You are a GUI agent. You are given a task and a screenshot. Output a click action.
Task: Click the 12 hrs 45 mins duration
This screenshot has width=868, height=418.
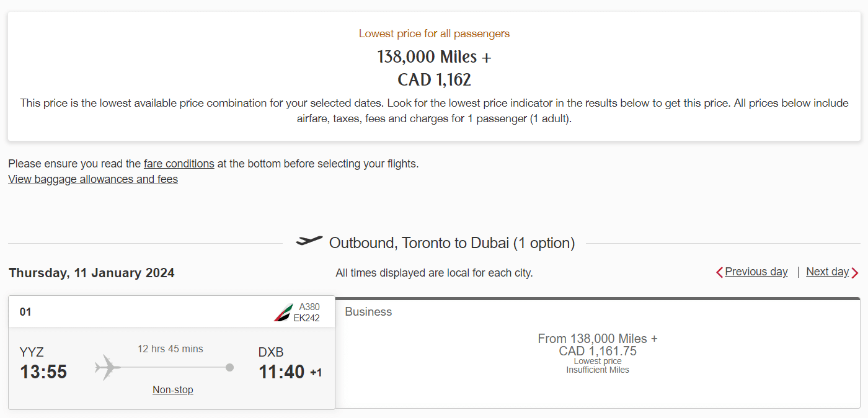170,349
